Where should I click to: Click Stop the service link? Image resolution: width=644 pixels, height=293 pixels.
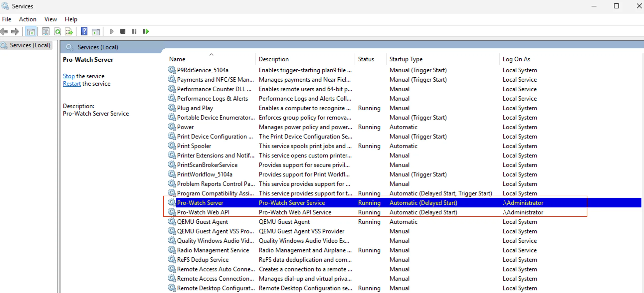(x=69, y=76)
